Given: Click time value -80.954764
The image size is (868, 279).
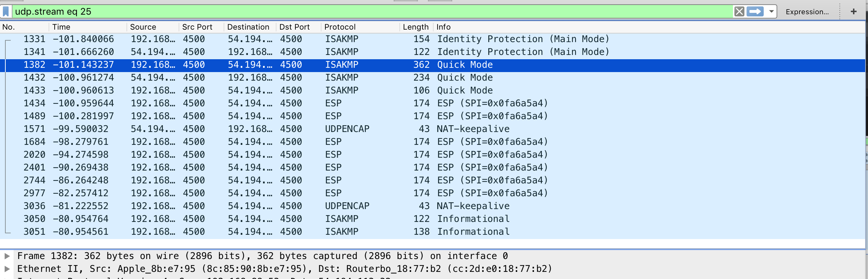Looking at the screenshot, I should click(81, 219).
